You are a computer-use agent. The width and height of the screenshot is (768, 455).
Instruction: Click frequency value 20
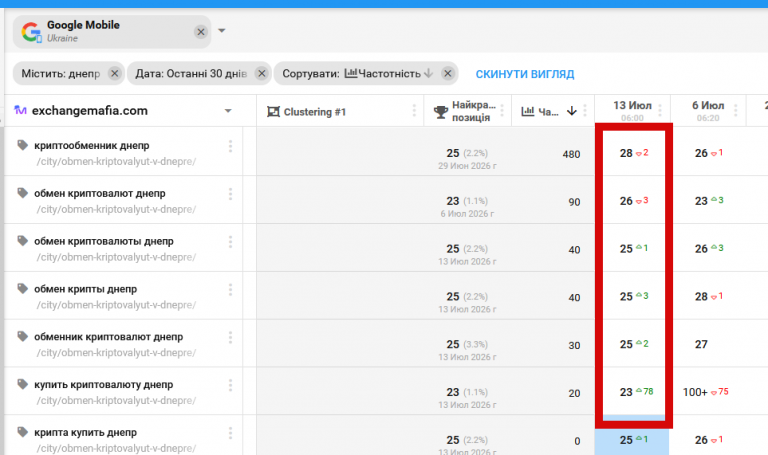pos(574,393)
